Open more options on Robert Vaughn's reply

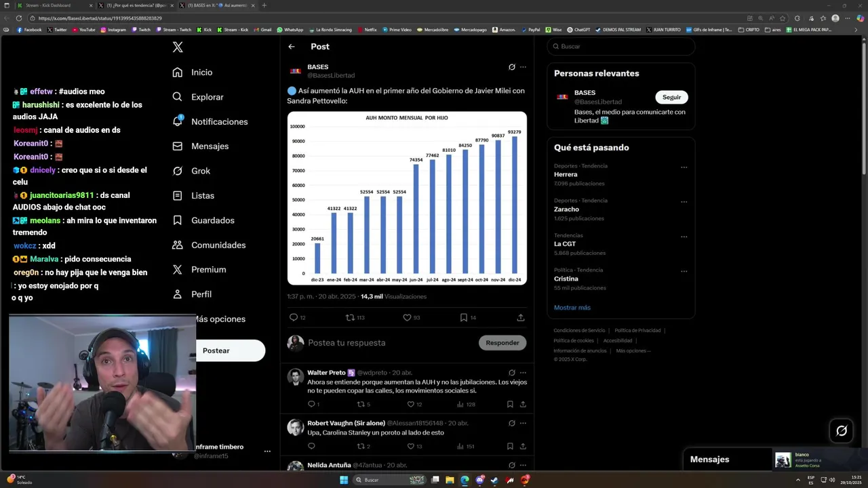tap(523, 423)
